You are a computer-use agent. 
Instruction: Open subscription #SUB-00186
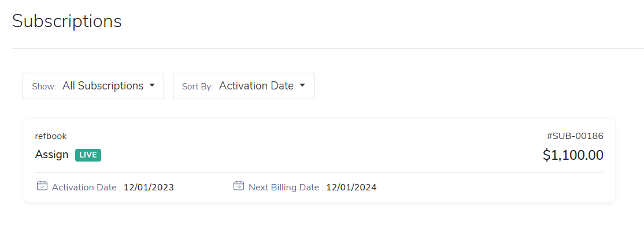pyautogui.click(x=575, y=136)
